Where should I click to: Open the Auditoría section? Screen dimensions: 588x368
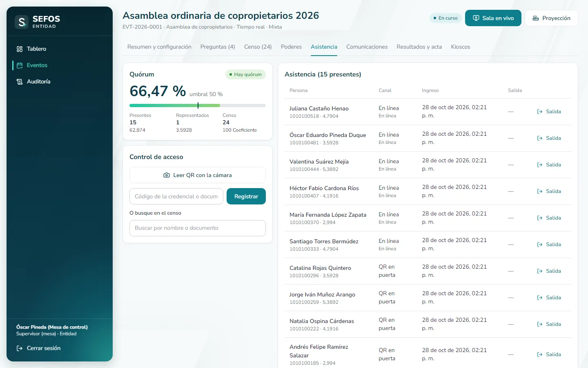pos(60,82)
